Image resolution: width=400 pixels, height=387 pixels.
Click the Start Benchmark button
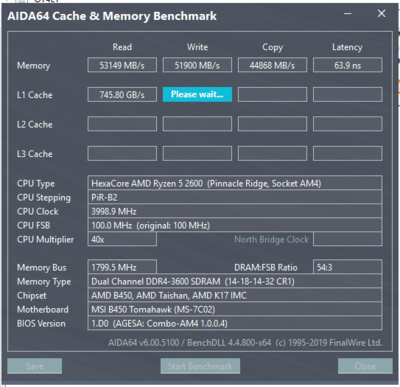pyautogui.click(x=200, y=366)
